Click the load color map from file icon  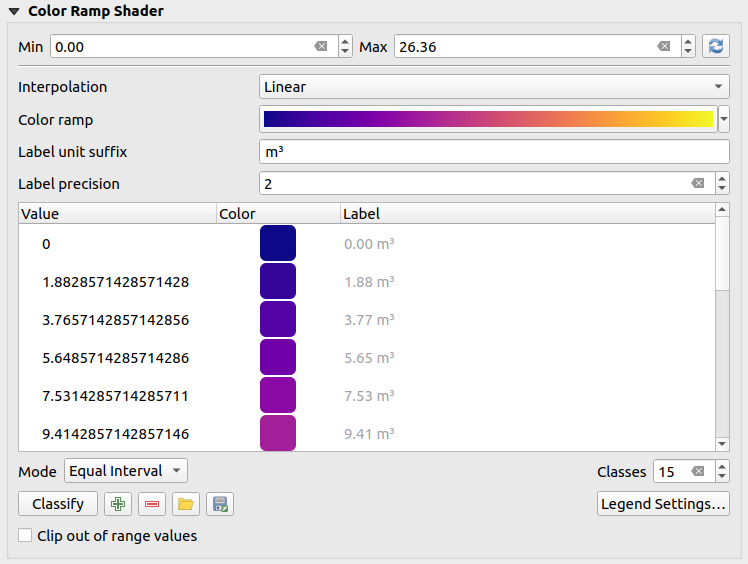tap(187, 504)
